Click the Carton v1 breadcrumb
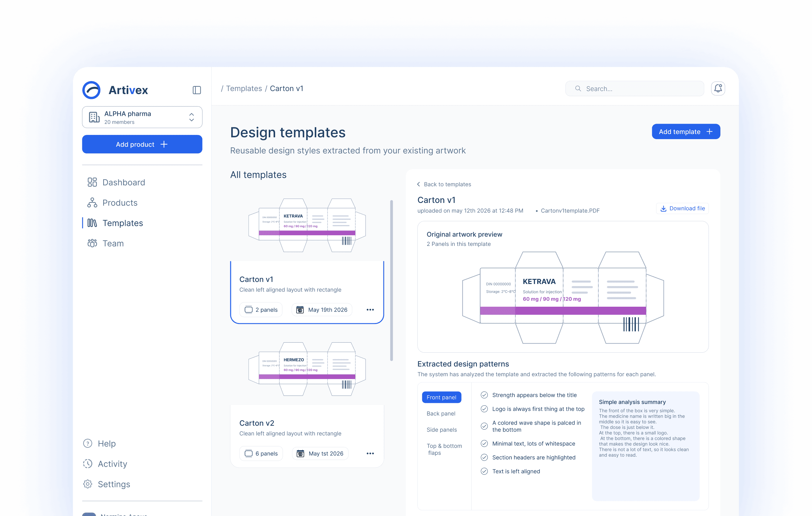 pos(286,88)
